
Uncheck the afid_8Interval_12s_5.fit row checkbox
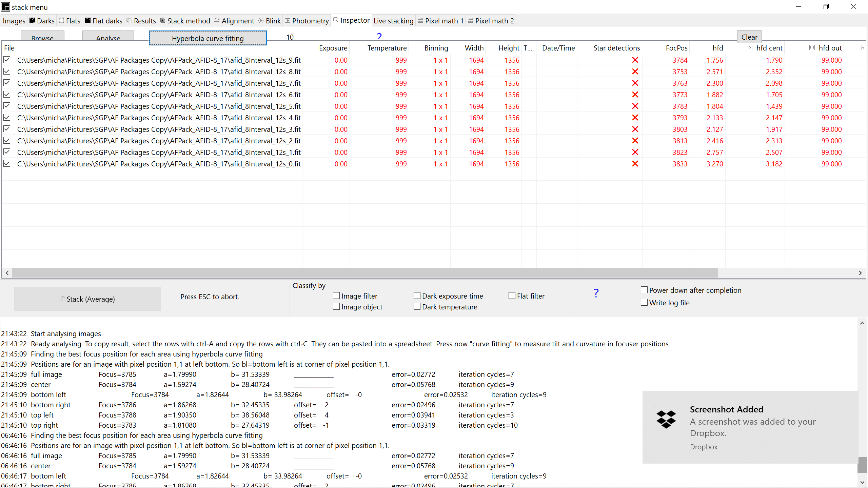click(7, 106)
